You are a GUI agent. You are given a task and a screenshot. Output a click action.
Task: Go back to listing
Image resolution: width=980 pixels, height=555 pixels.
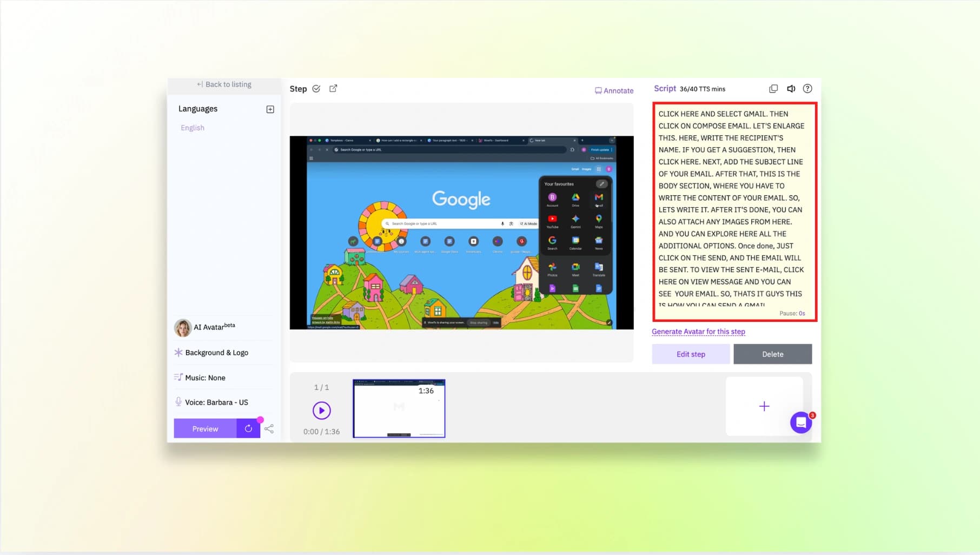(224, 84)
